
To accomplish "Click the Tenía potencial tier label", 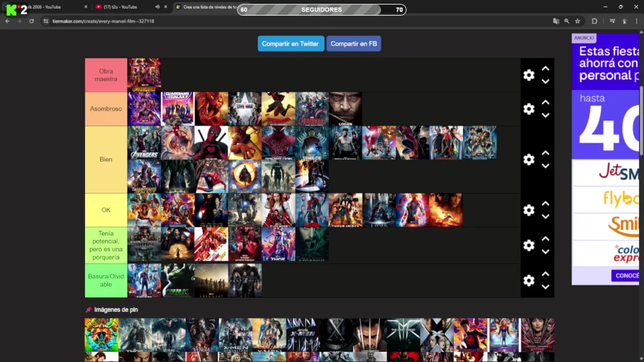I will [x=106, y=245].
